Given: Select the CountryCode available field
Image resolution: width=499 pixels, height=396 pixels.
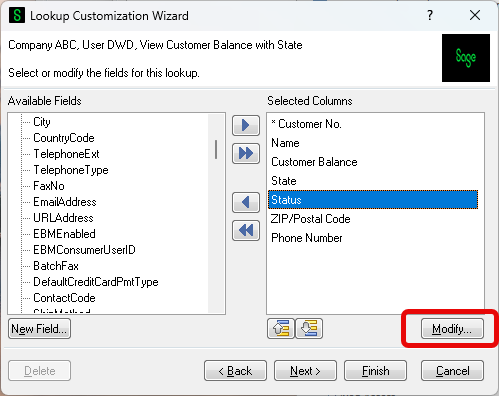Looking at the screenshot, I should pos(64,138).
